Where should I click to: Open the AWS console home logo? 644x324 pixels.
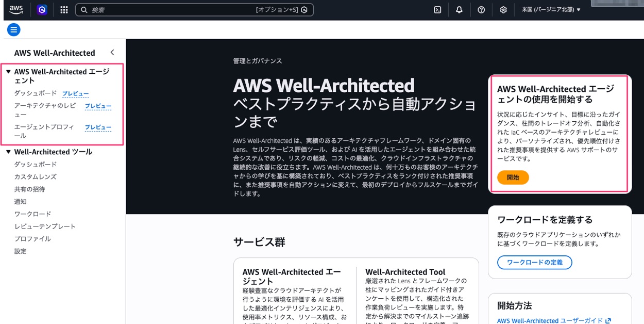coord(16,9)
